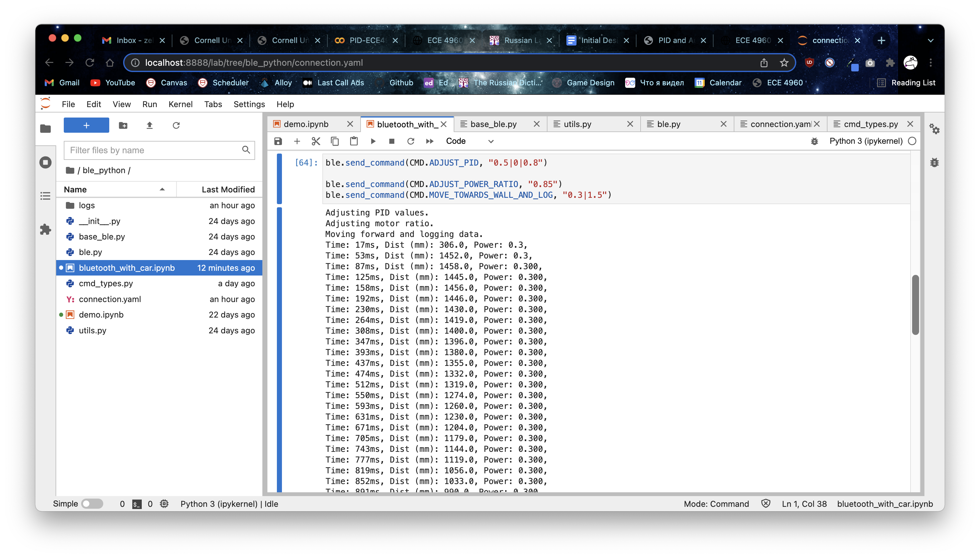Open the Reading List
The image size is (980, 558).
click(x=906, y=82)
